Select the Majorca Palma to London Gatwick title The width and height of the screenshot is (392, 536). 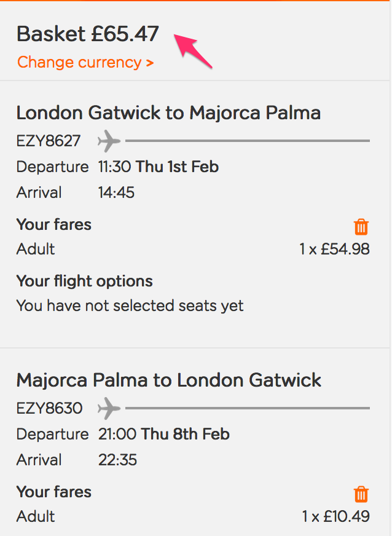coord(168,380)
